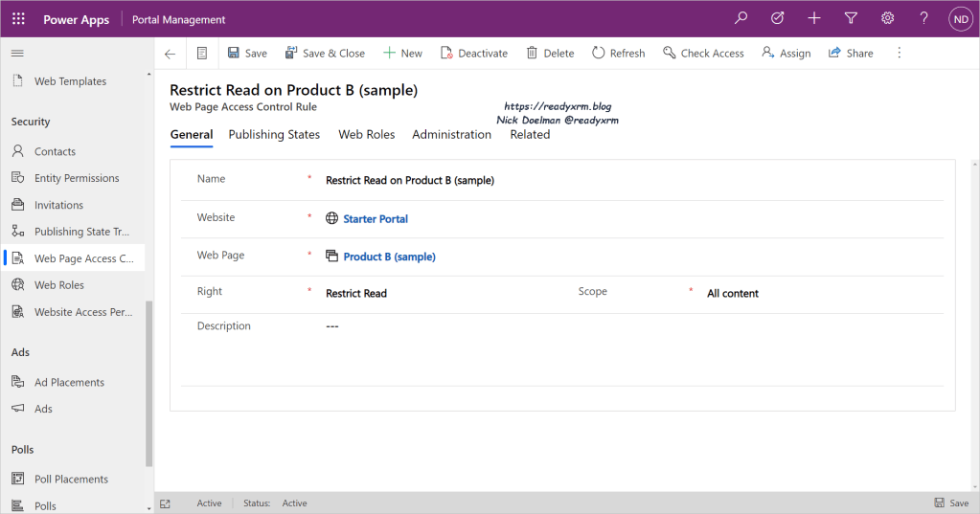Click the Save & Close button

tap(325, 54)
